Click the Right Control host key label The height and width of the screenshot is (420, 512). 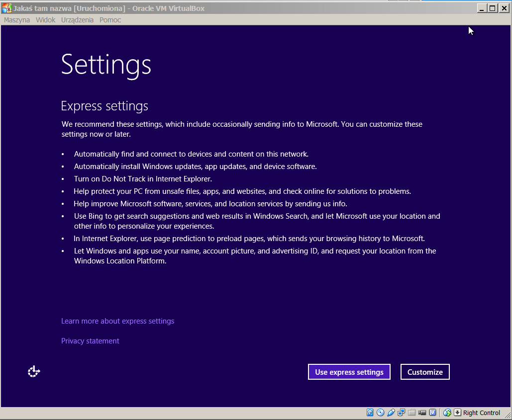coord(481,413)
